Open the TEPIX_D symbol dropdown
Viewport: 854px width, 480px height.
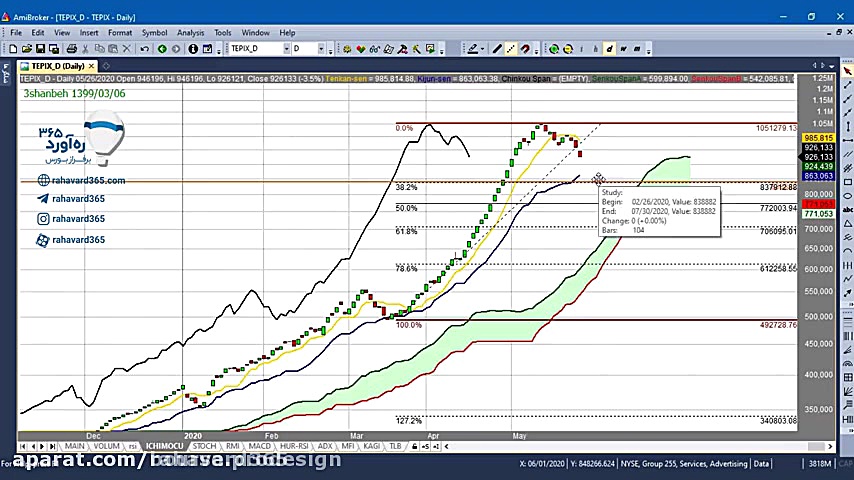(x=286, y=49)
